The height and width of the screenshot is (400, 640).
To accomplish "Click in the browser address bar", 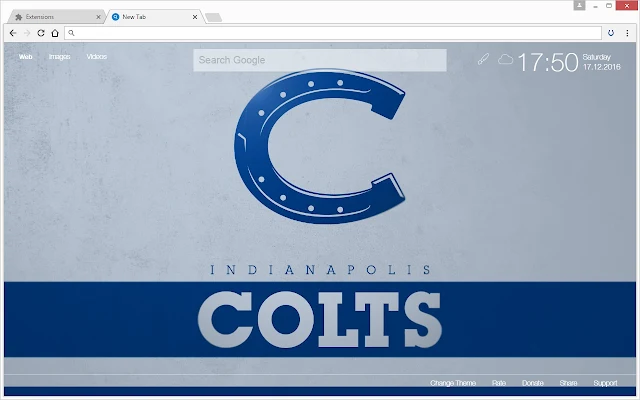I will click(333, 33).
